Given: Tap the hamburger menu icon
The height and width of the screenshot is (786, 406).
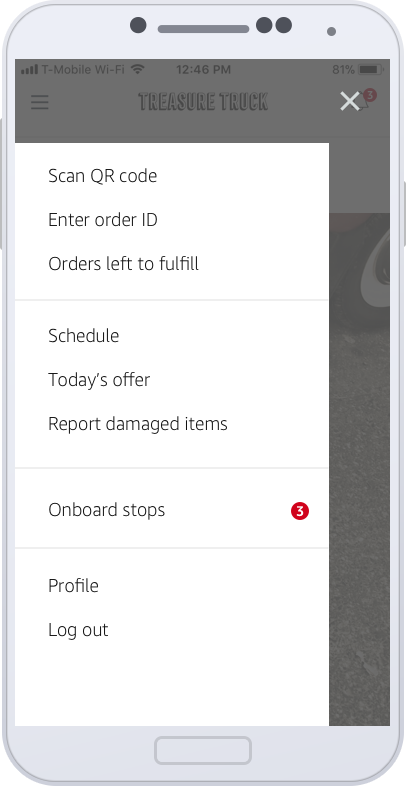Looking at the screenshot, I should [40, 102].
